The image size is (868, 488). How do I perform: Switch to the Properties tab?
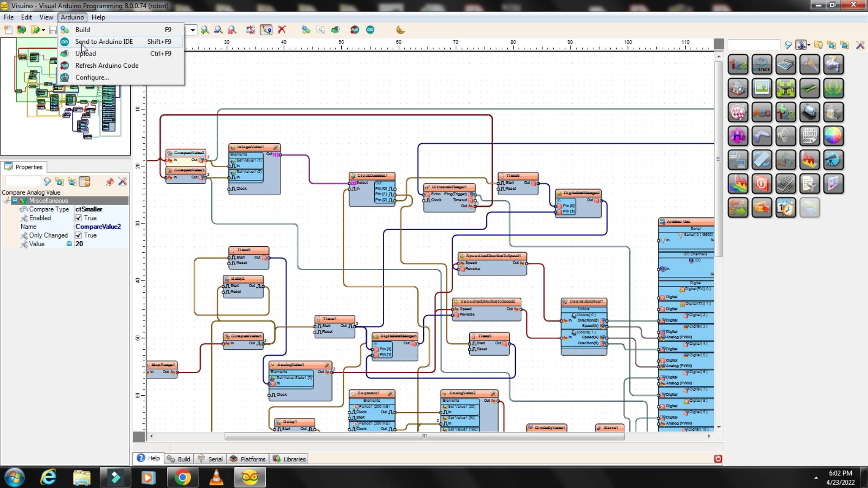24,167
